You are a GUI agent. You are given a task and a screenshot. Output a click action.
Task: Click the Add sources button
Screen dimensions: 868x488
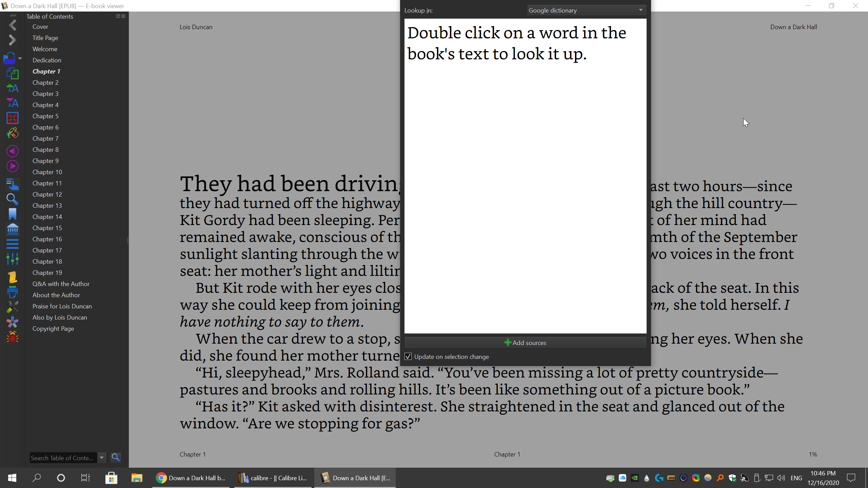point(525,343)
